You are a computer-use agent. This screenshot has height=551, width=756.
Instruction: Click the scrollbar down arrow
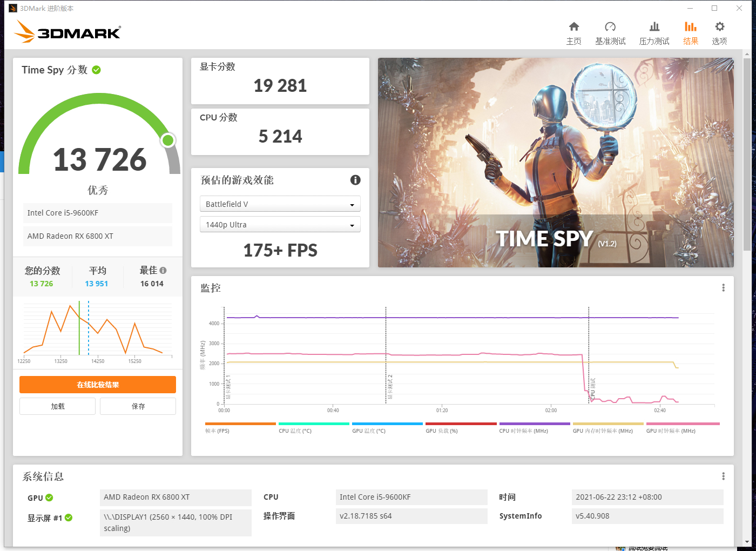(x=747, y=542)
